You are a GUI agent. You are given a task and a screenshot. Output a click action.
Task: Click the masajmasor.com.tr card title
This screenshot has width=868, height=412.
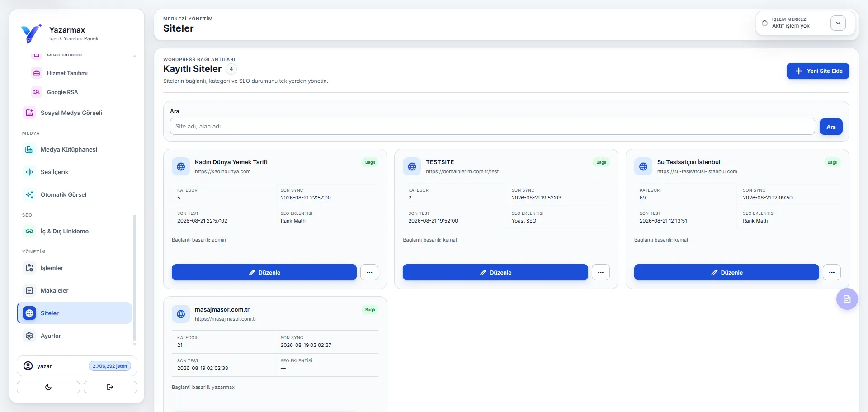[x=222, y=310]
